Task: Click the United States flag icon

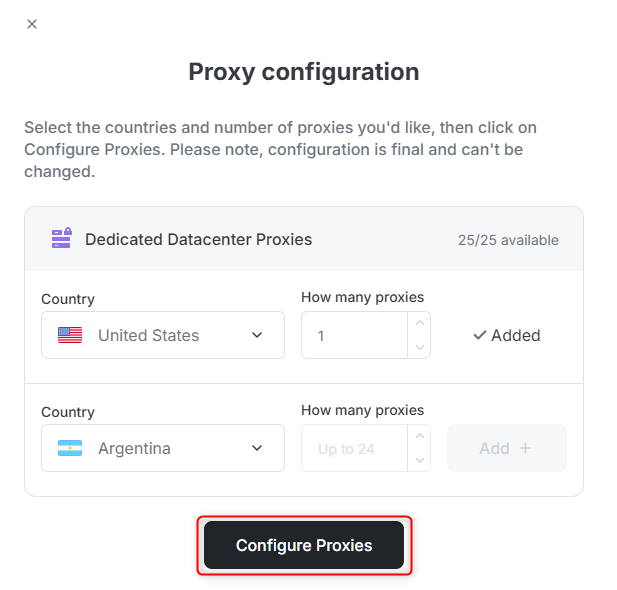Action: [70, 336]
